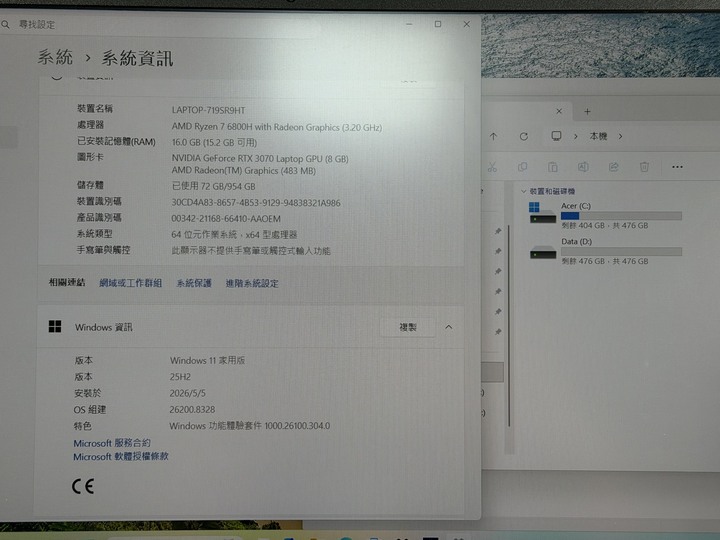Click the device ID starting with 30CD4A83
Viewport: 720px width, 540px height.
pos(256,203)
